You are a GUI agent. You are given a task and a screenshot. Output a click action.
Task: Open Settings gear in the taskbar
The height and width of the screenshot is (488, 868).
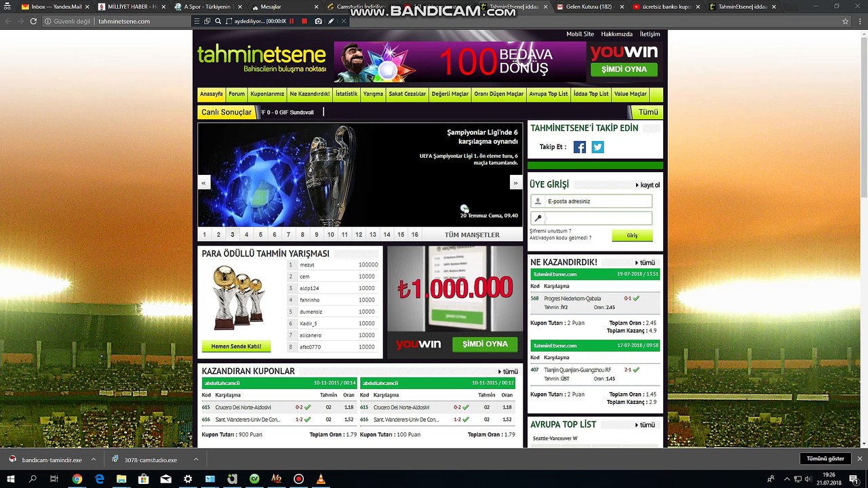tap(188, 479)
